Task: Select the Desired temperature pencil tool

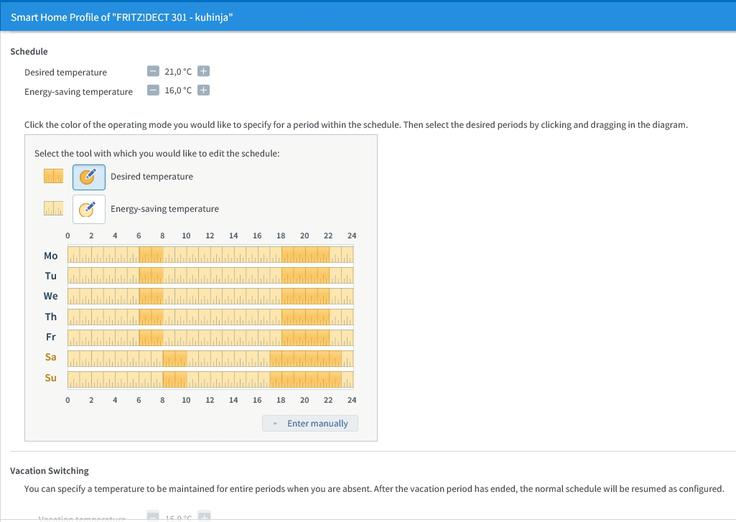Action: 89,177
